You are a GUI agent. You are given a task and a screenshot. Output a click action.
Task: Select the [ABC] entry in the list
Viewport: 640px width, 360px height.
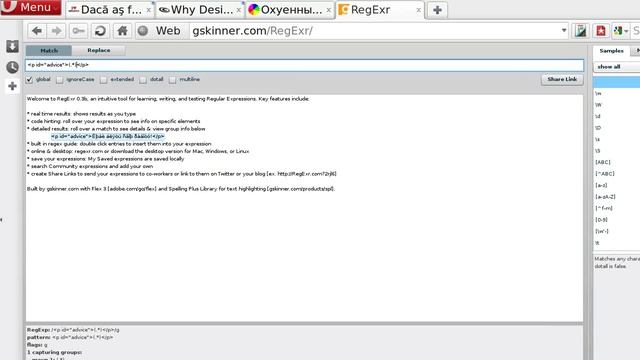point(617,162)
